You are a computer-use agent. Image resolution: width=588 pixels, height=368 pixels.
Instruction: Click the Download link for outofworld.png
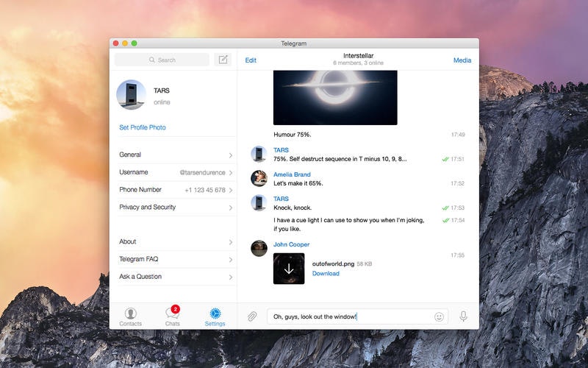click(x=326, y=273)
